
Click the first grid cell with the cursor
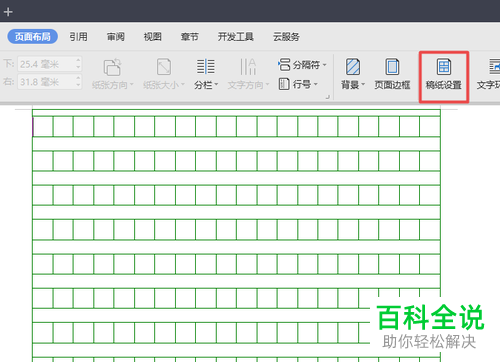click(x=43, y=126)
